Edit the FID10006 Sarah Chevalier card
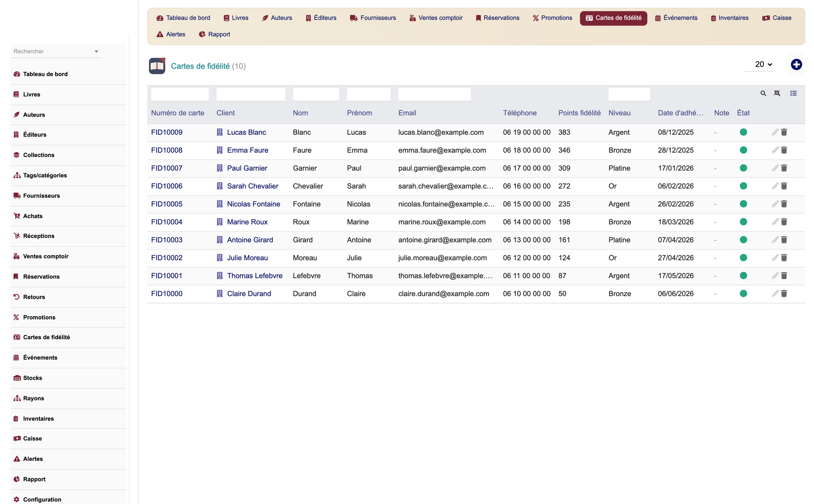The image size is (814, 504). (x=775, y=186)
